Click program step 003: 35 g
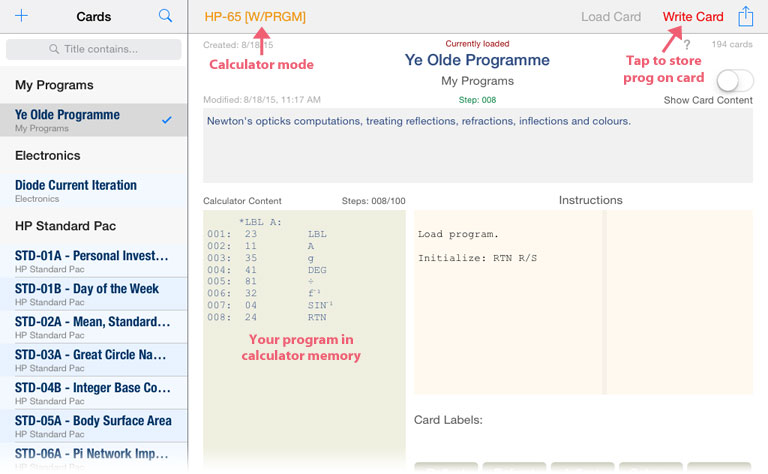The height and width of the screenshot is (474, 768). tap(261, 258)
